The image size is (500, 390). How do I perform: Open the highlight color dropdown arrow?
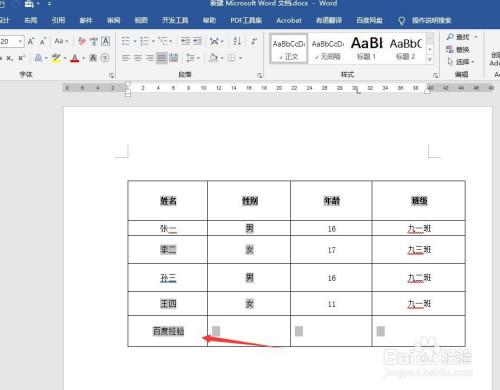click(x=65, y=58)
